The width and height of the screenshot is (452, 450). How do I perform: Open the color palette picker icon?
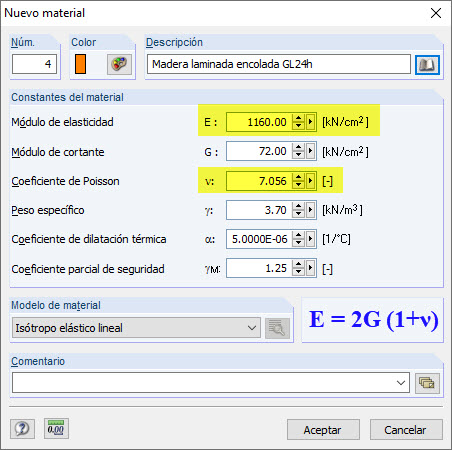pyautogui.click(x=119, y=64)
